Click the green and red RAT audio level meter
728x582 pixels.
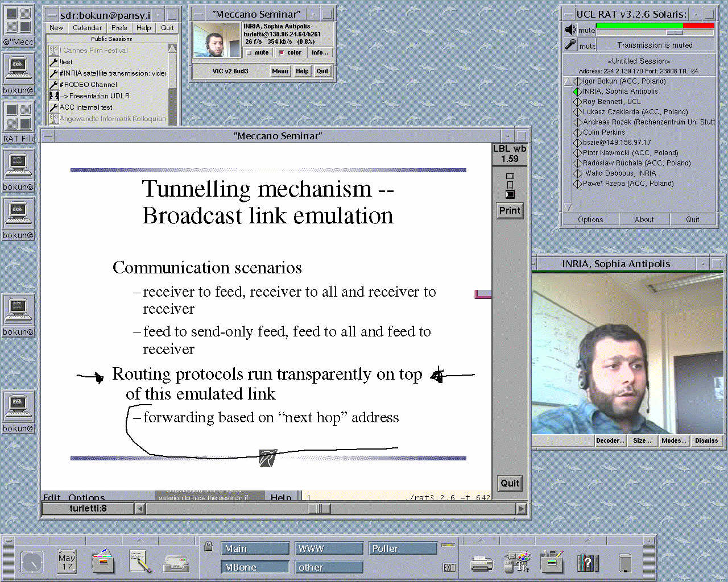click(655, 26)
